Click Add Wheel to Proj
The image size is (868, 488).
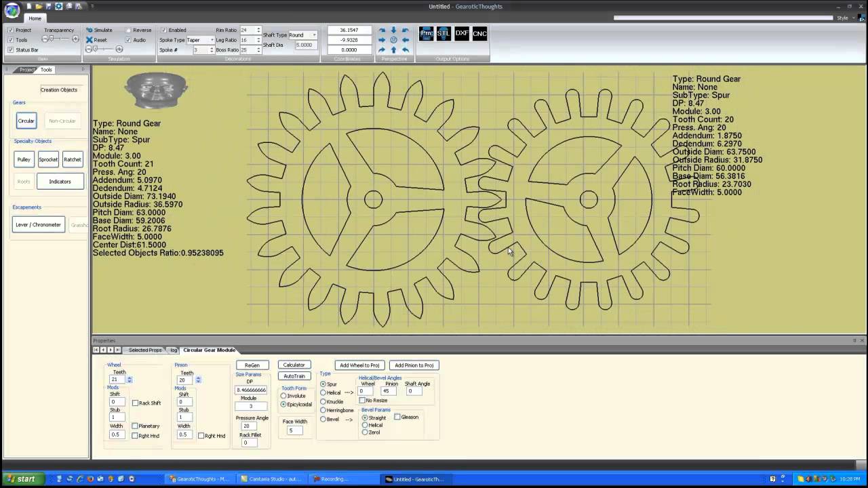[x=359, y=365]
